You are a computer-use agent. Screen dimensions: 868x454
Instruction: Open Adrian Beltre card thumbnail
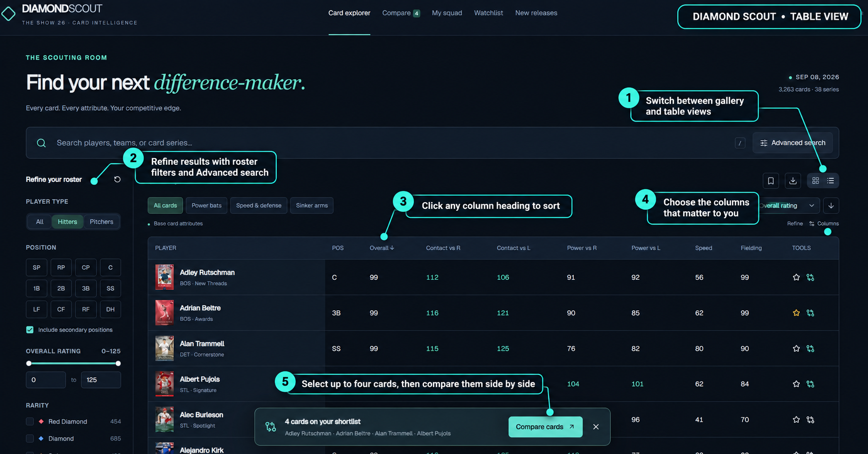pyautogui.click(x=164, y=313)
